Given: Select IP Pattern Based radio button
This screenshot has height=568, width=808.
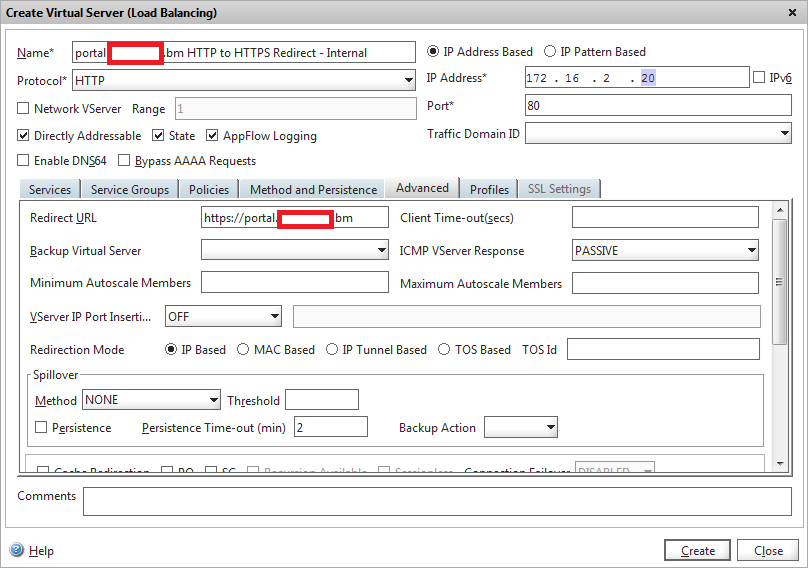Looking at the screenshot, I should coord(550,52).
